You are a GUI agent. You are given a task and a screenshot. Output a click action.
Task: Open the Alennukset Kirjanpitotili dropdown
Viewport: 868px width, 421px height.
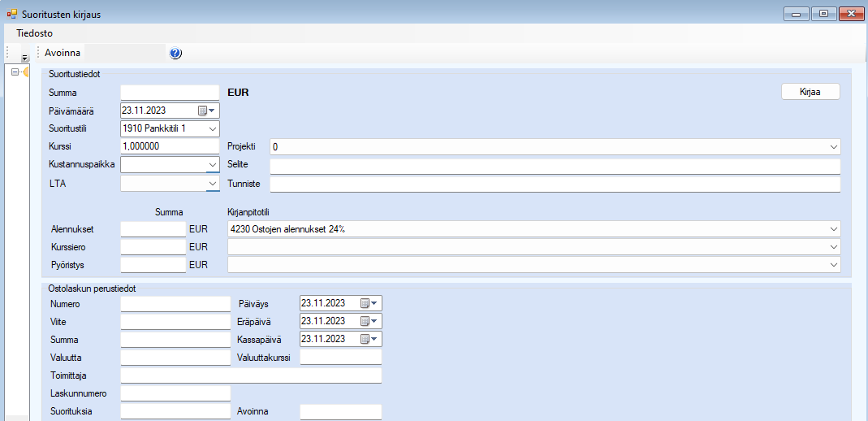[833, 229]
